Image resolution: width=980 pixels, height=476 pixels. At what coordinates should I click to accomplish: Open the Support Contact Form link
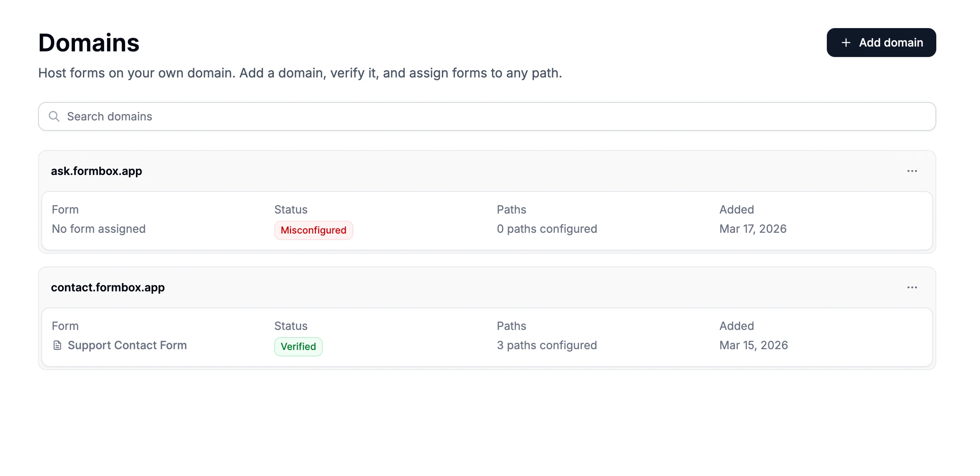[x=127, y=345]
